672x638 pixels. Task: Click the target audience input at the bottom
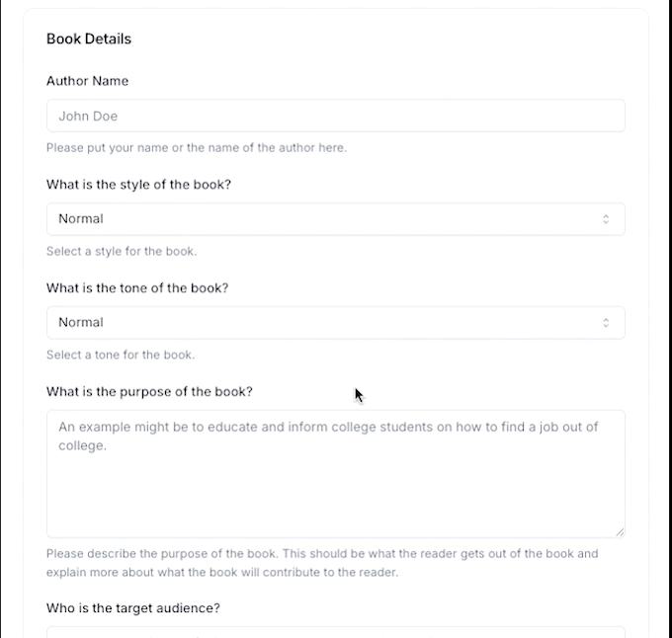335,632
